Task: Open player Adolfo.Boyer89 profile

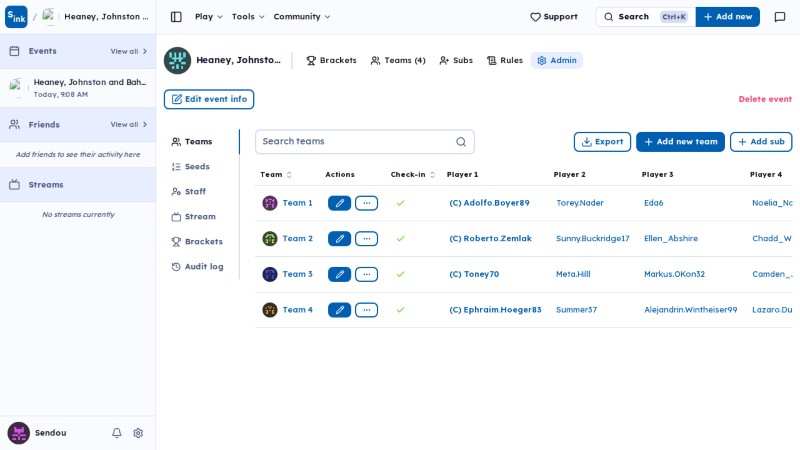Action: pos(489,203)
